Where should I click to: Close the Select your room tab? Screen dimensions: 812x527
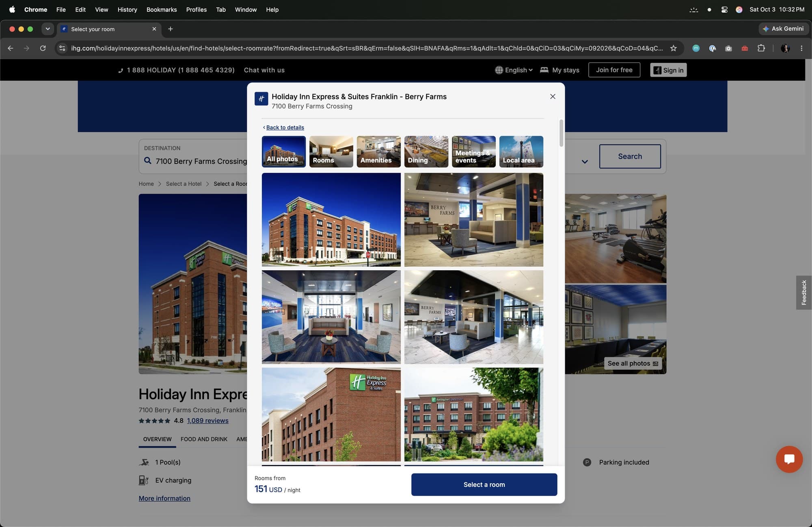click(x=154, y=29)
